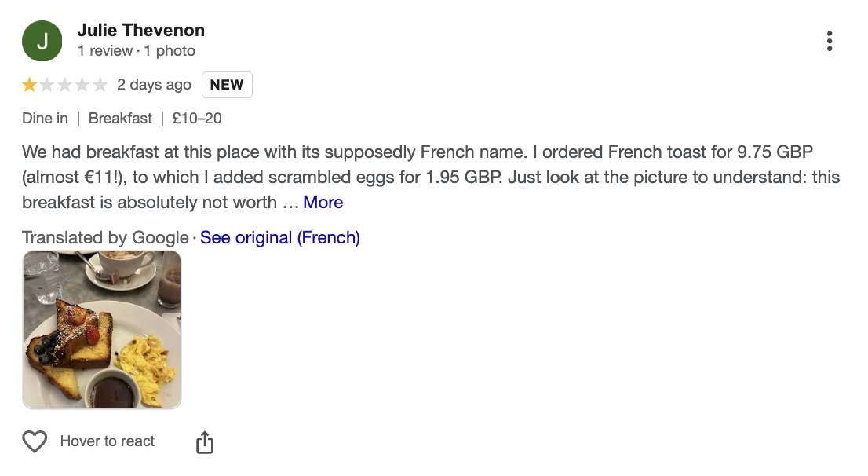868x476 pixels.
Task: Click the "Hover to react" label
Action: tap(108, 441)
